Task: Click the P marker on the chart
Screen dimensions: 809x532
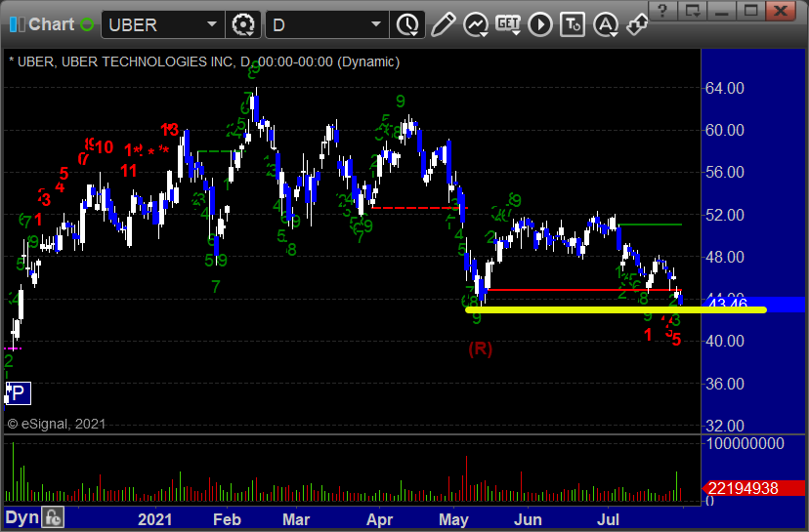Action: coord(18,393)
